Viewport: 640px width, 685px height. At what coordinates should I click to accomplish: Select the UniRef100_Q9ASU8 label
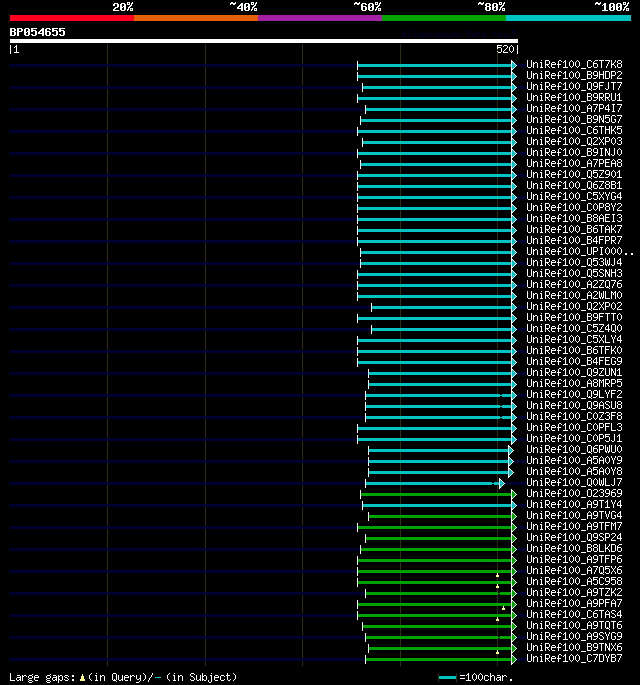(574, 405)
